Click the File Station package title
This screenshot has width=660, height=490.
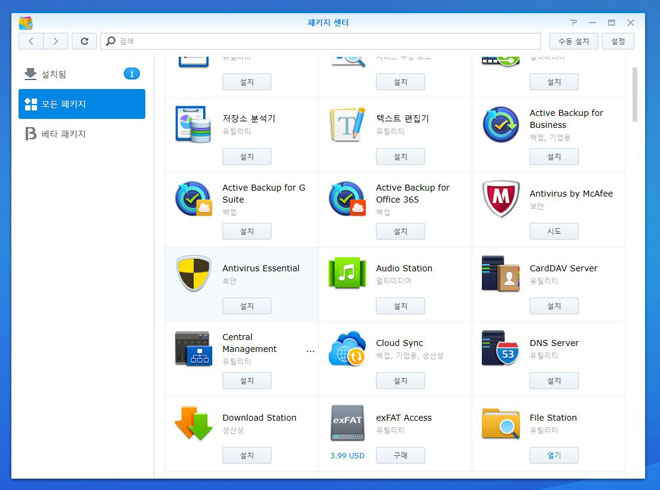pos(553,418)
